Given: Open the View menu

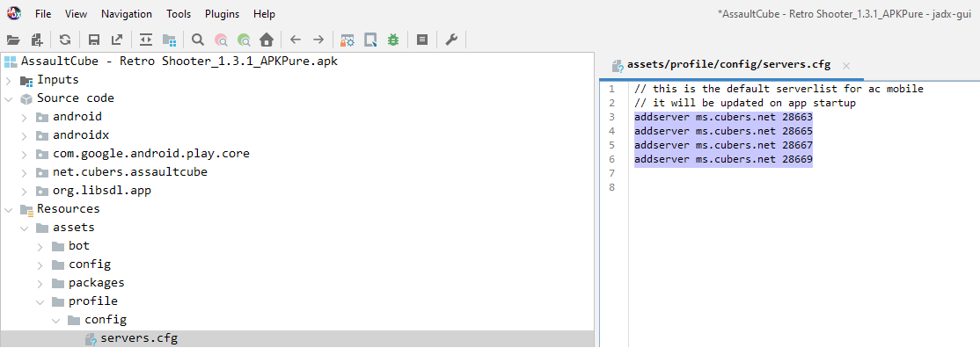Looking at the screenshot, I should (76, 14).
